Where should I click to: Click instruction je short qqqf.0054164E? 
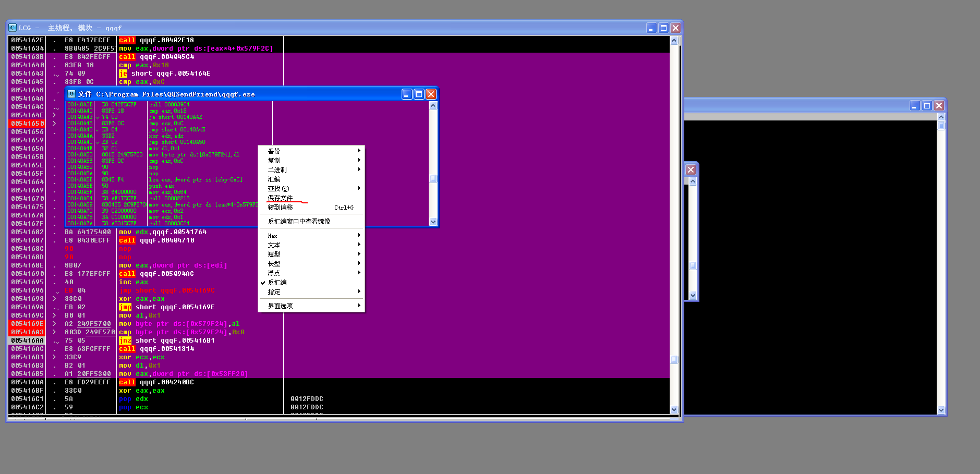point(165,74)
